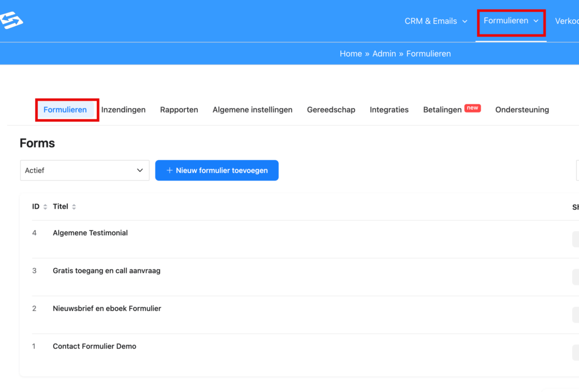Click the 'new' badge beside Betalingen
Screen dimensions: 579x392
[x=472, y=108]
